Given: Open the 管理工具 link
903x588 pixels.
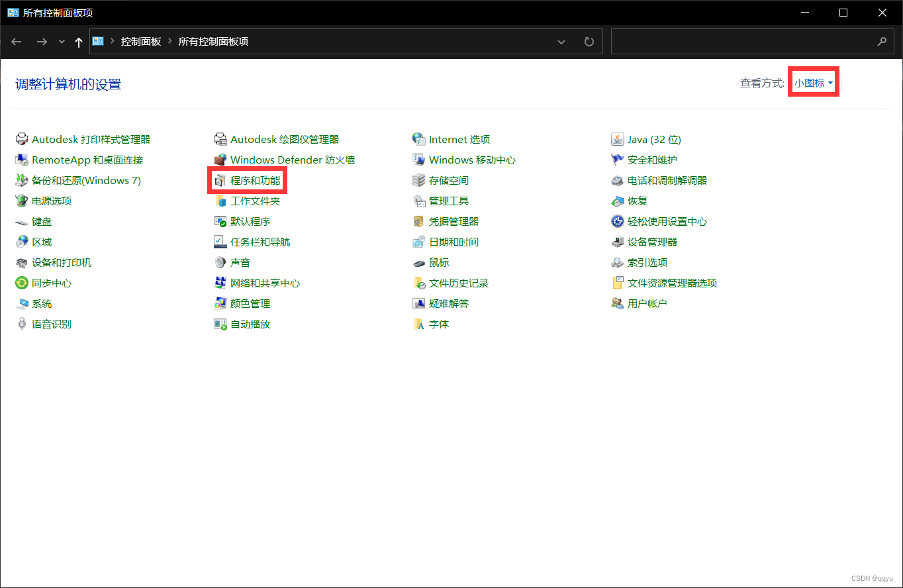Looking at the screenshot, I should click(449, 201).
